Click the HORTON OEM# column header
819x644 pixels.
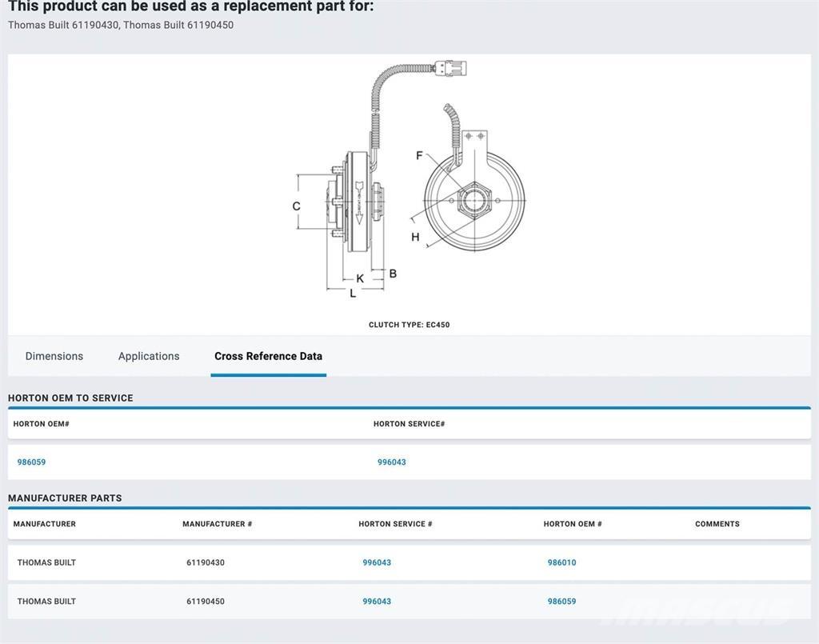[x=42, y=424]
